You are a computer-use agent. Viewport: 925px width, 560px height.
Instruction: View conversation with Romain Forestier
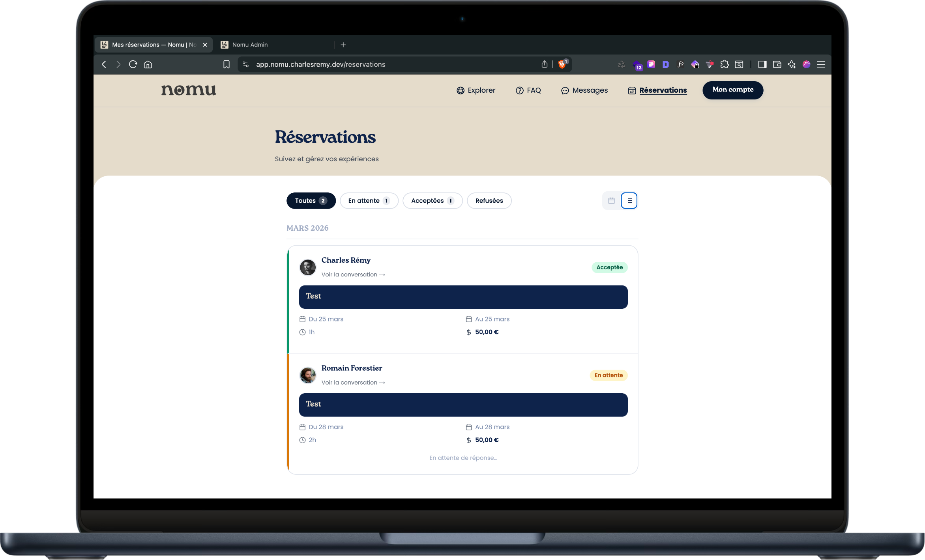353,383
